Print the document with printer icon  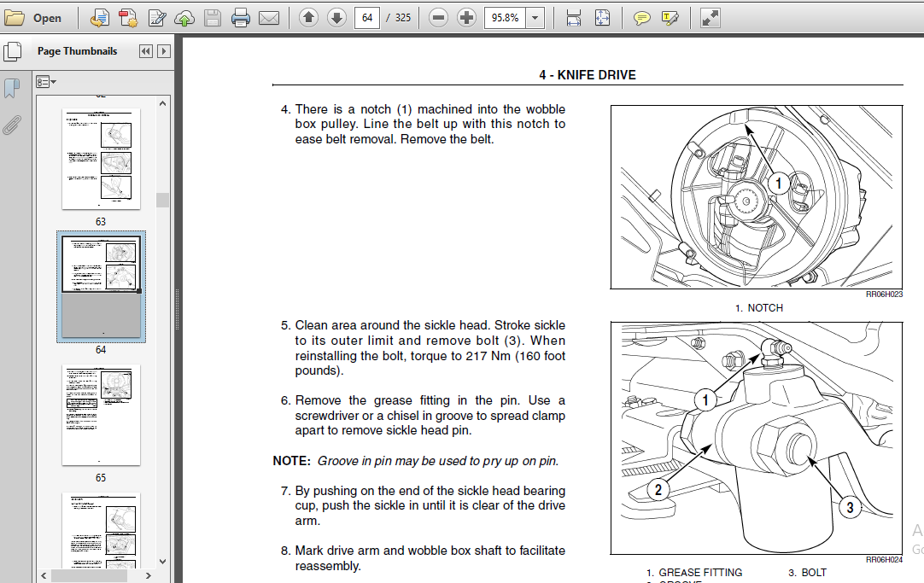coord(241,18)
